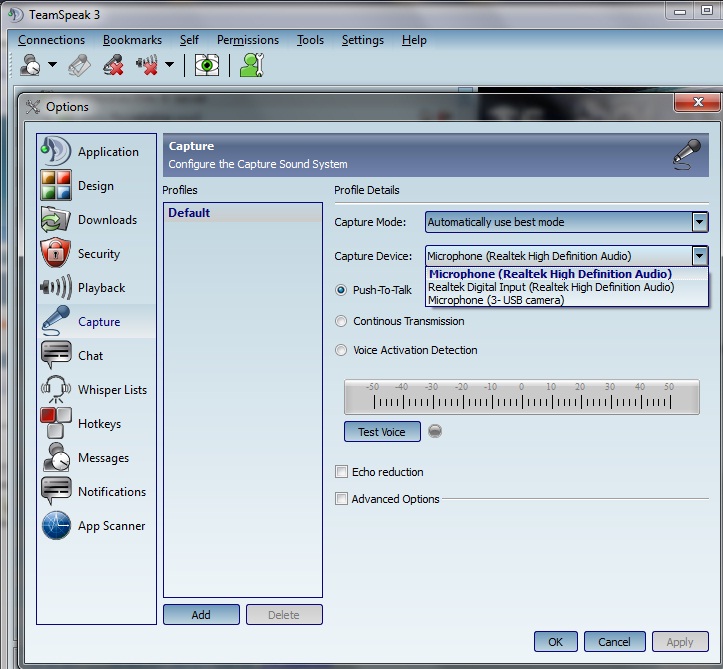
Task: Choose Microphone (Realtek High Definition Audio) list option
Action: 566,274
